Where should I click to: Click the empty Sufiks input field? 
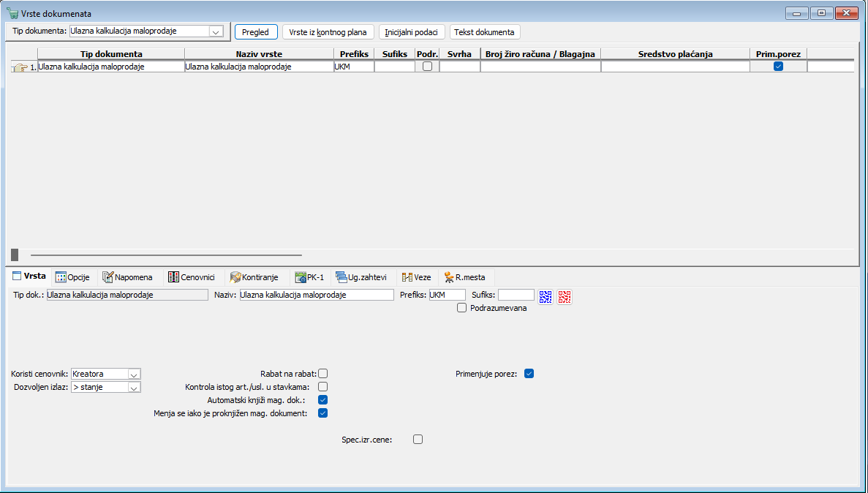516,296
